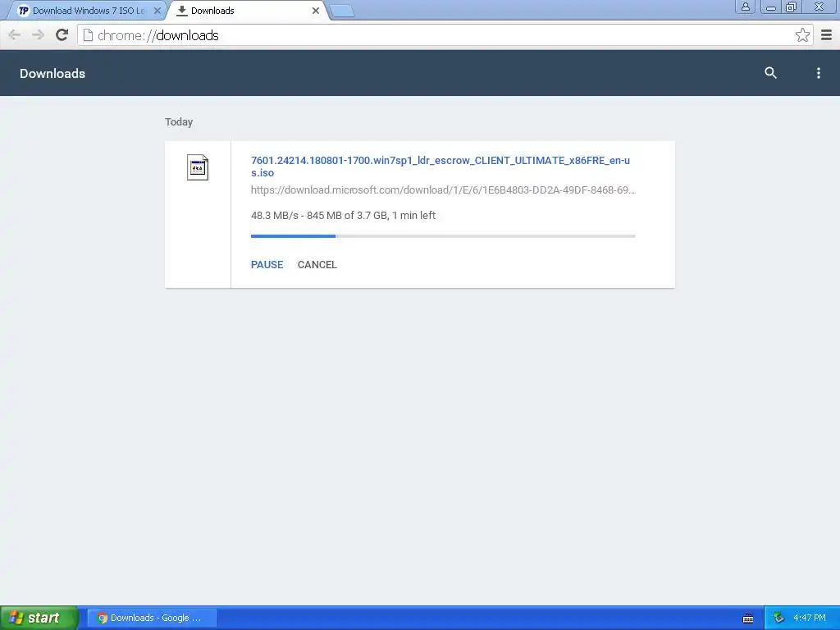The width and height of the screenshot is (840, 630).
Task: Click the Today date heading
Action: 178,122
